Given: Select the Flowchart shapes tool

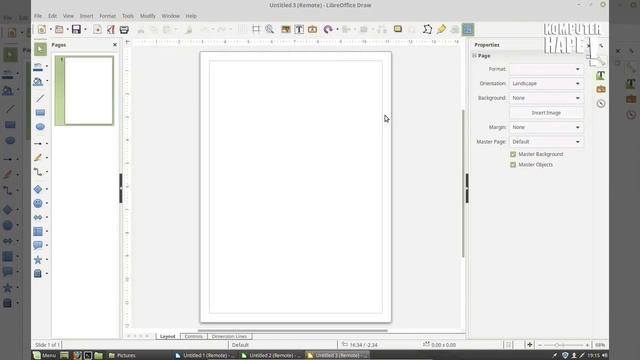Looking at the screenshot, I should point(38,231).
